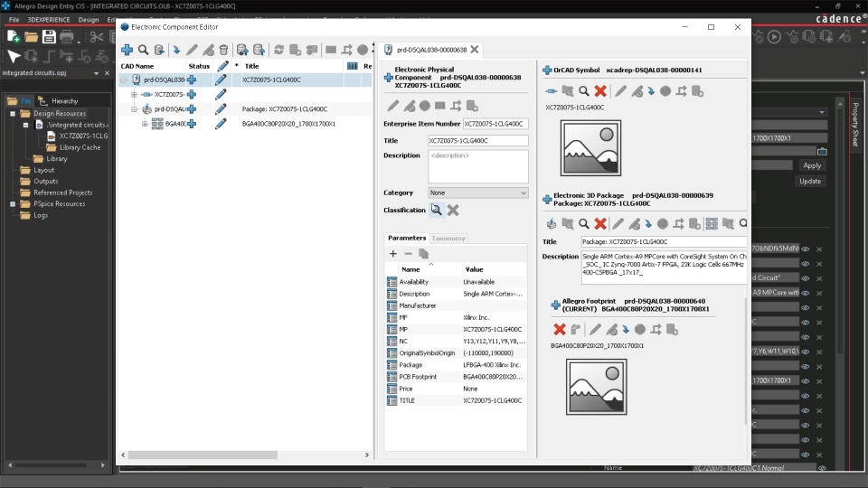Click the magnifier icon in the OrCAD Symbol toolbar

click(x=584, y=90)
